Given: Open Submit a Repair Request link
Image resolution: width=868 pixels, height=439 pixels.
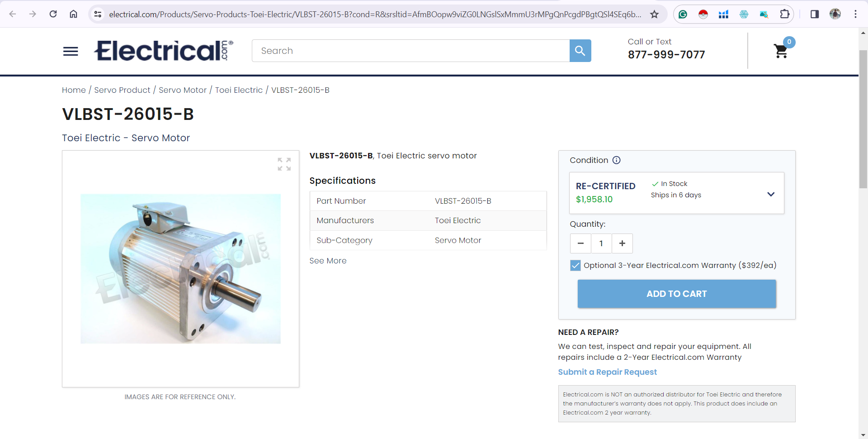Looking at the screenshot, I should click(x=607, y=372).
